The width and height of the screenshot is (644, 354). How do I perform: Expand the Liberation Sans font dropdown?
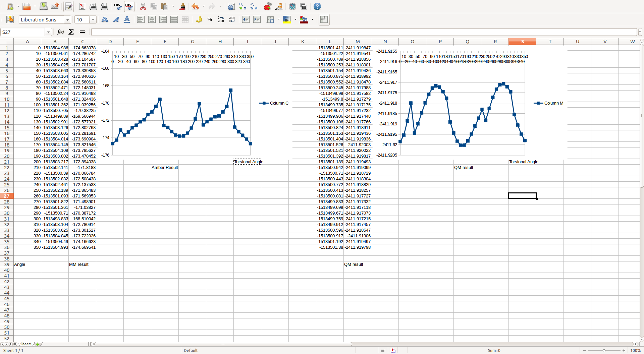coord(67,20)
